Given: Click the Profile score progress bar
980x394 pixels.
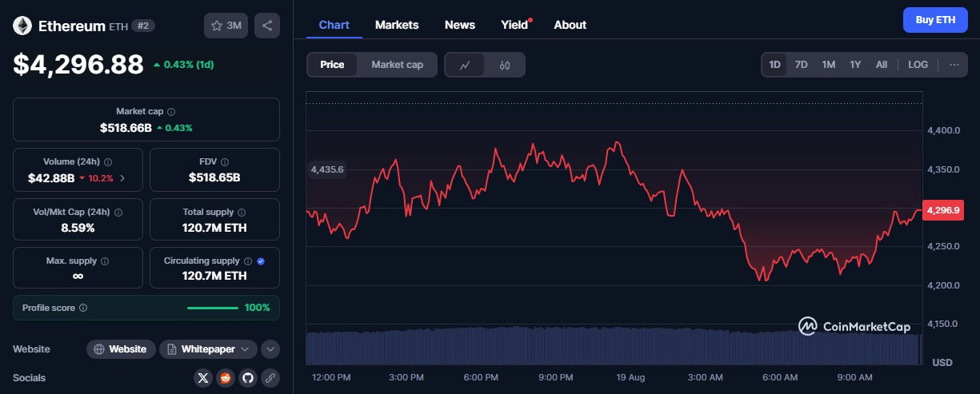Looking at the screenshot, I should [x=213, y=308].
